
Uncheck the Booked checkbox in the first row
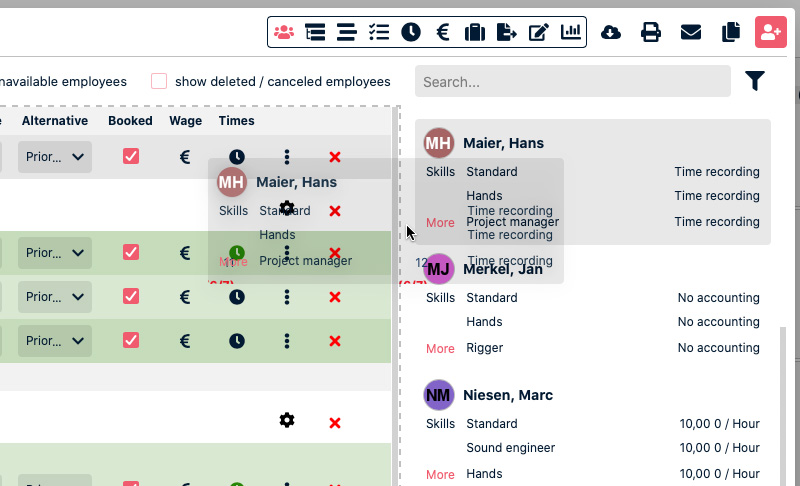[131, 156]
